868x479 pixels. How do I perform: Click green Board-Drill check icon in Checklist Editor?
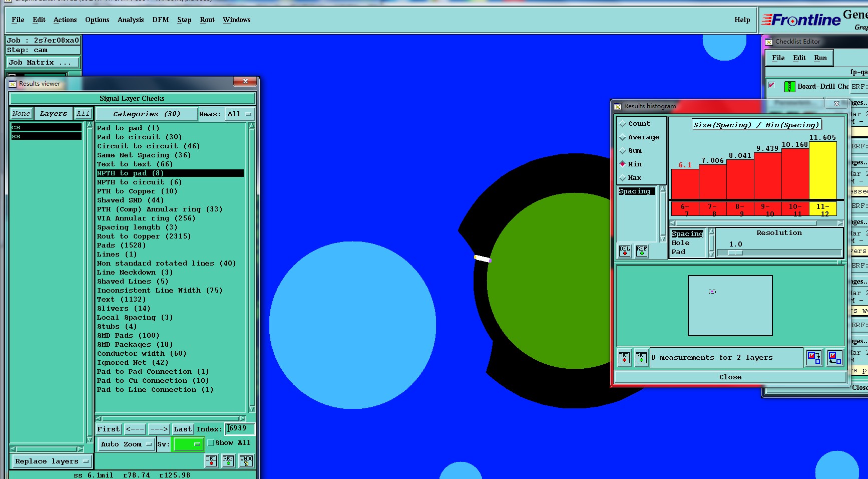coord(789,87)
